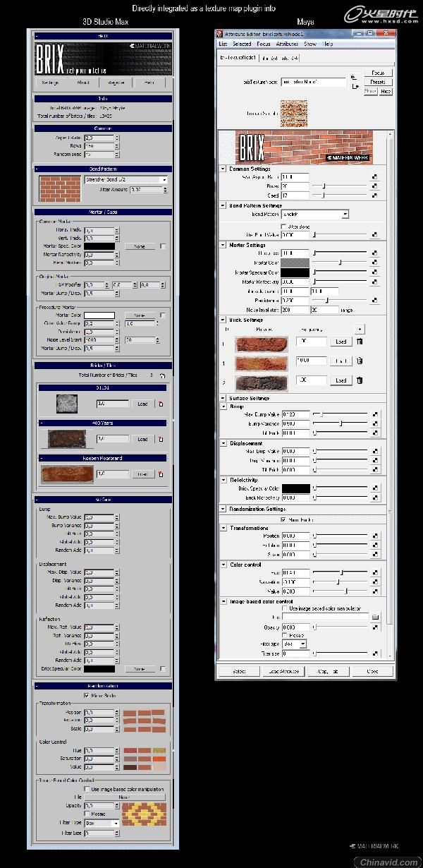Open the Selected menu in Attribute Editor
This screenshot has height=868, width=423.
click(242, 44)
